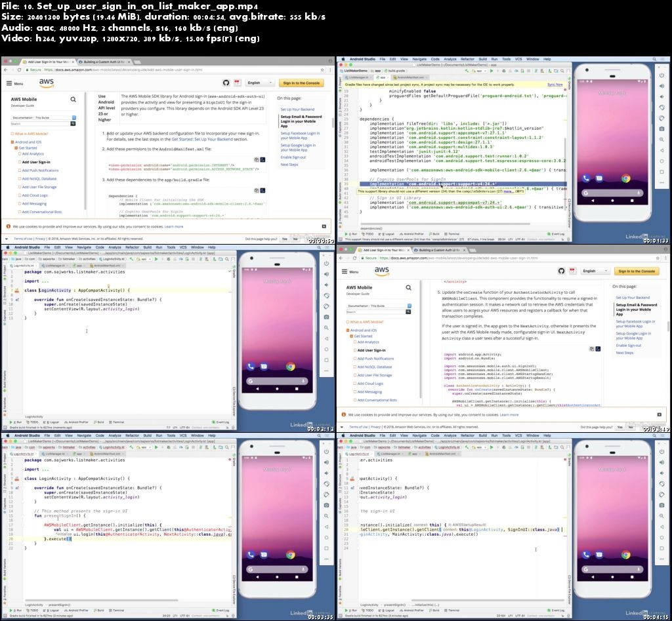672x621 pixels.
Task: Select LoginActivity.kt editor tab, 00:02:12 frame
Action: (x=22, y=266)
